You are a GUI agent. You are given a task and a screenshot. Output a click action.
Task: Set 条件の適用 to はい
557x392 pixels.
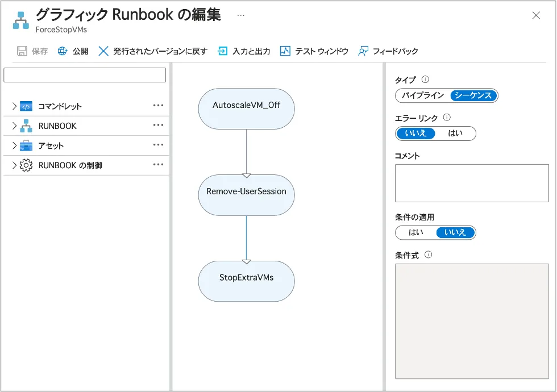(415, 232)
